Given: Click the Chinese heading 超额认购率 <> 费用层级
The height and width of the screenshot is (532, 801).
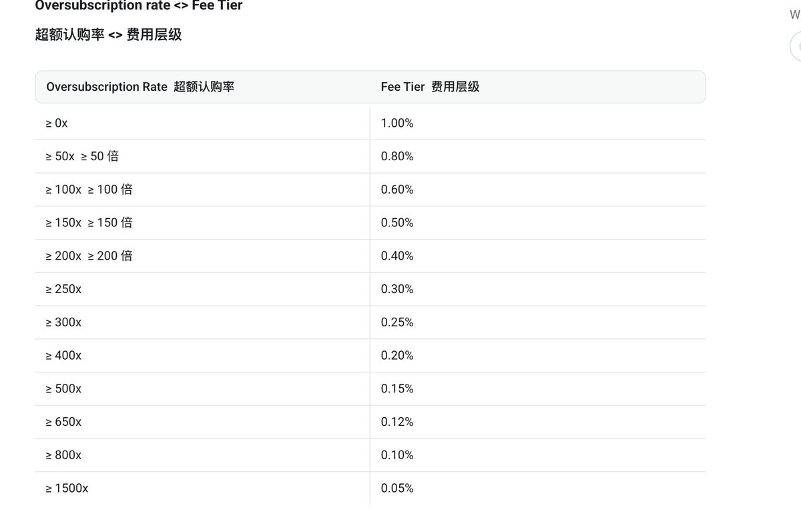Looking at the screenshot, I should [x=108, y=35].
